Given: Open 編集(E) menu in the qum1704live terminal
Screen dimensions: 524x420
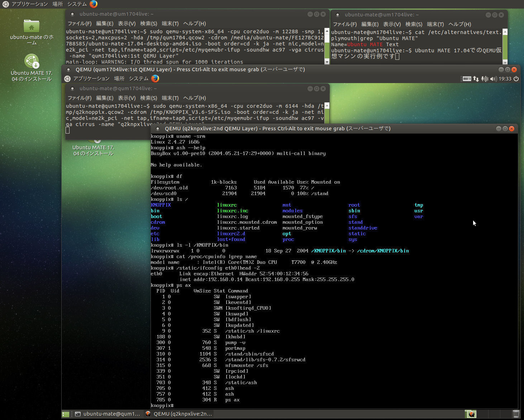Looking at the screenshot, I should tap(105, 98).
